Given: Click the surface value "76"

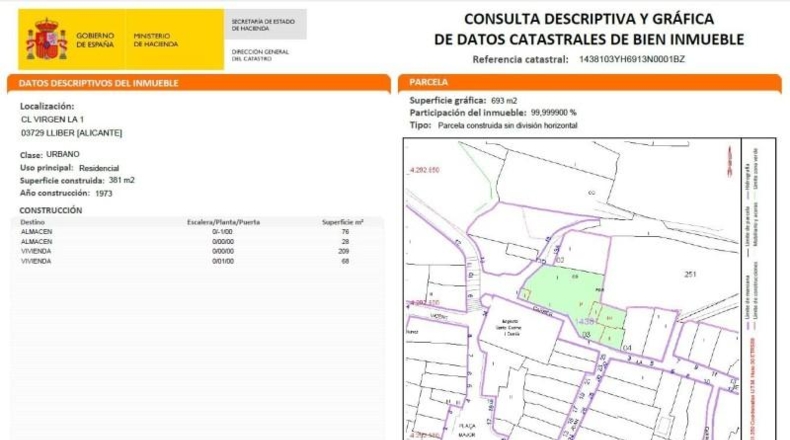Looking at the screenshot, I should (x=345, y=232).
